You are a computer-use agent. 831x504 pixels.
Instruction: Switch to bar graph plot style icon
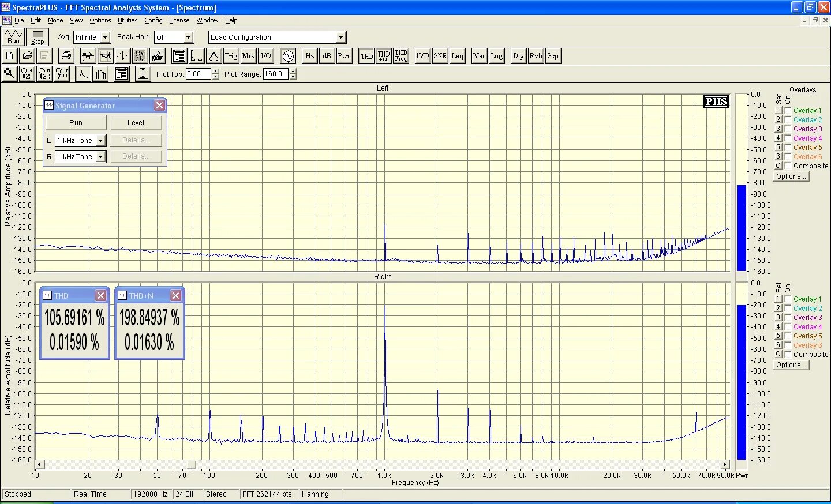point(100,74)
